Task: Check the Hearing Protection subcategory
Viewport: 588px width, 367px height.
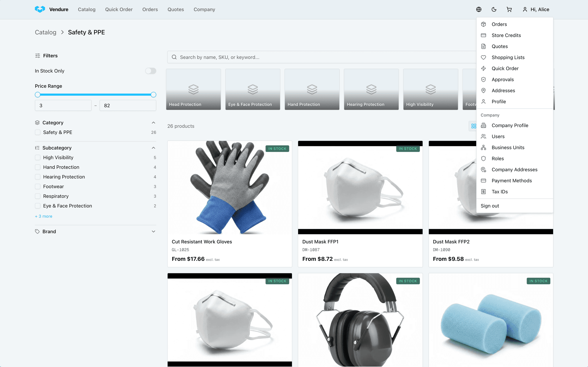Action: tap(38, 177)
